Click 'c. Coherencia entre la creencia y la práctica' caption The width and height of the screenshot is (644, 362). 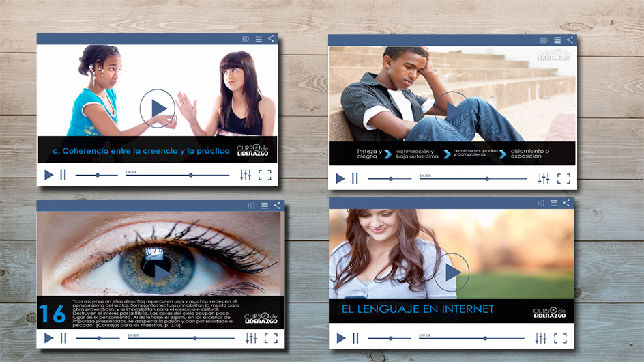tap(141, 151)
